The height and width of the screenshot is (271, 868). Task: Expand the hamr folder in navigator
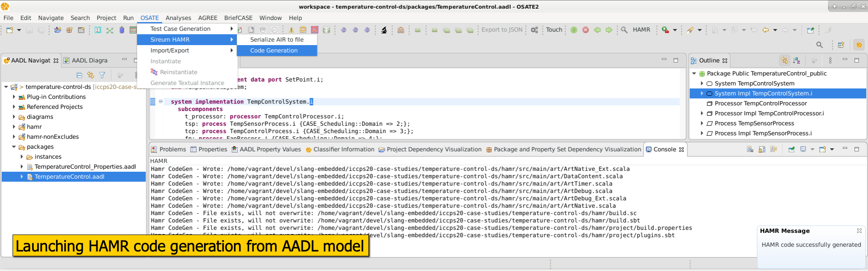pyautogui.click(x=14, y=127)
